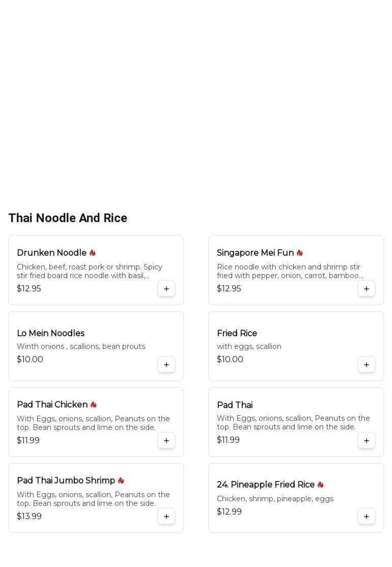Click the Pad Thai Chicken description text

[x=93, y=423]
